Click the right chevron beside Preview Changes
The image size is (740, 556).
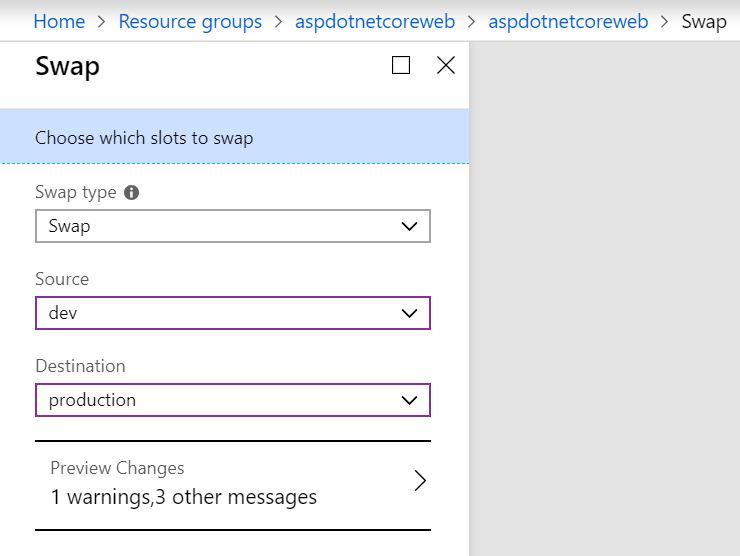point(420,480)
